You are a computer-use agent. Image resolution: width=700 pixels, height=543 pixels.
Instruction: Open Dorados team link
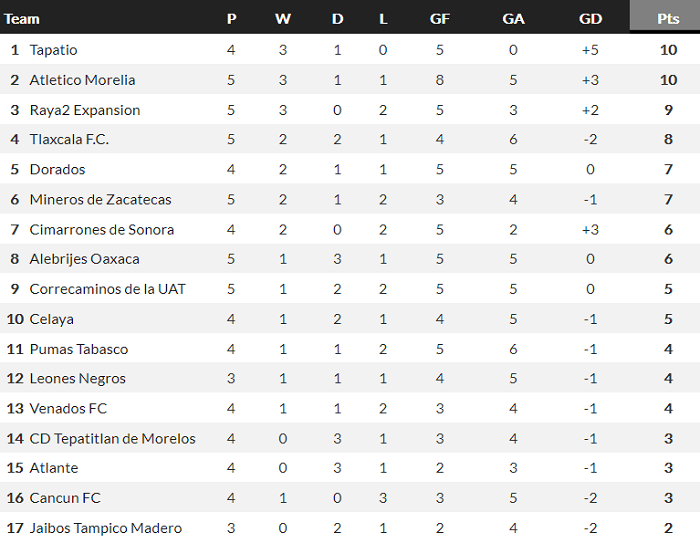57,169
